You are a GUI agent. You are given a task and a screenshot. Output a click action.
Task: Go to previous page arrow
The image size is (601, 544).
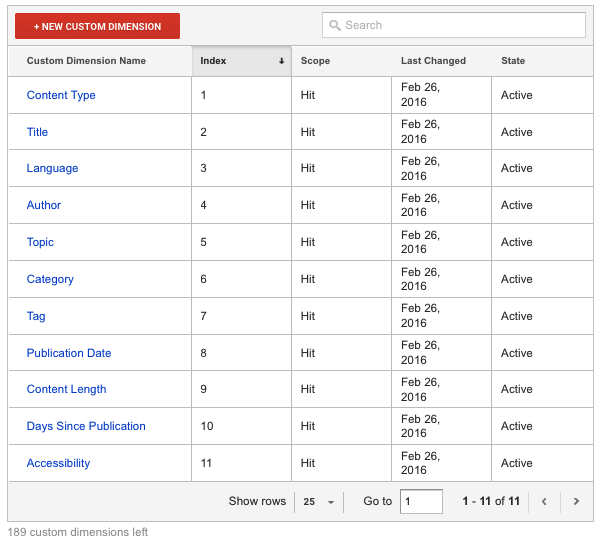(544, 502)
